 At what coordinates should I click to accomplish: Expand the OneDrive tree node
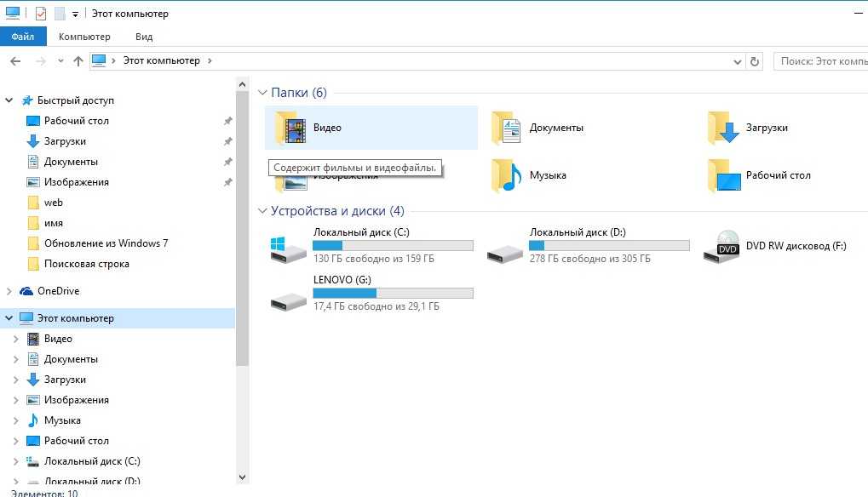click(x=9, y=291)
